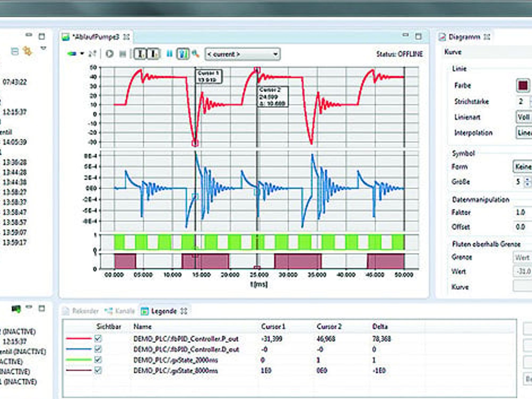Close the Diagramm view tab
The height and width of the screenshot is (399, 532).
(x=487, y=37)
